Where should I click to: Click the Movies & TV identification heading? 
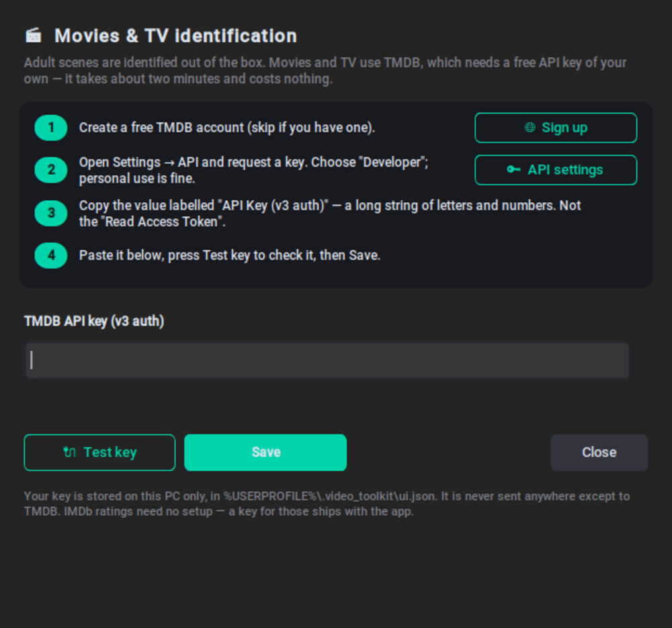(x=175, y=36)
